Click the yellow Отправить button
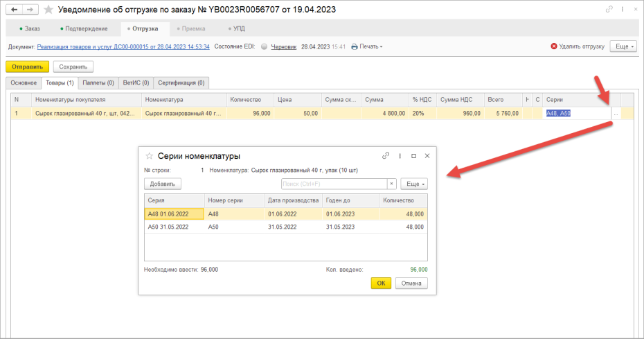Viewport: 644px width, 339px height. 27,67
